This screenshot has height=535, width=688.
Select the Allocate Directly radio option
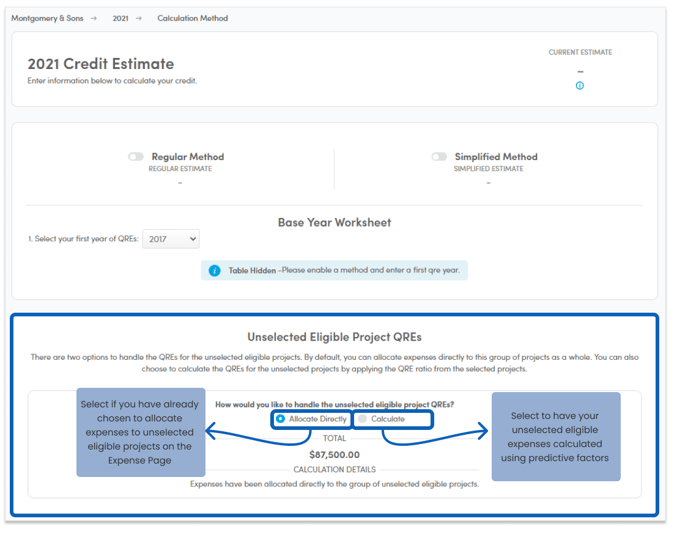tap(280, 419)
